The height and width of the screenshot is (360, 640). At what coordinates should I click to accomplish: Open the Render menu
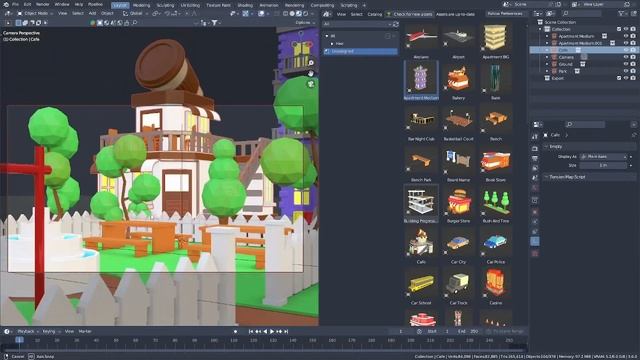coord(43,4)
